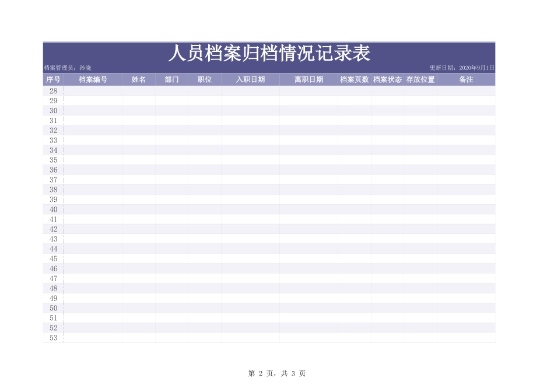The image size is (554, 392).
Task: Click the 更新日期 2020年9月1日 label
Action: click(x=462, y=66)
